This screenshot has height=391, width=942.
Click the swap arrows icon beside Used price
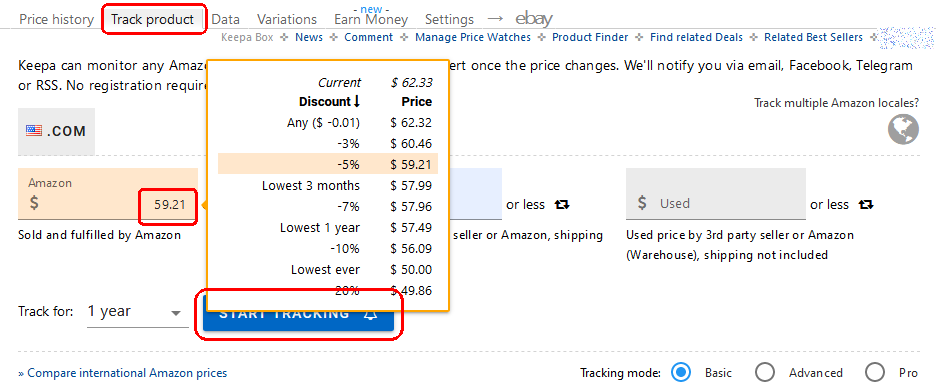865,205
